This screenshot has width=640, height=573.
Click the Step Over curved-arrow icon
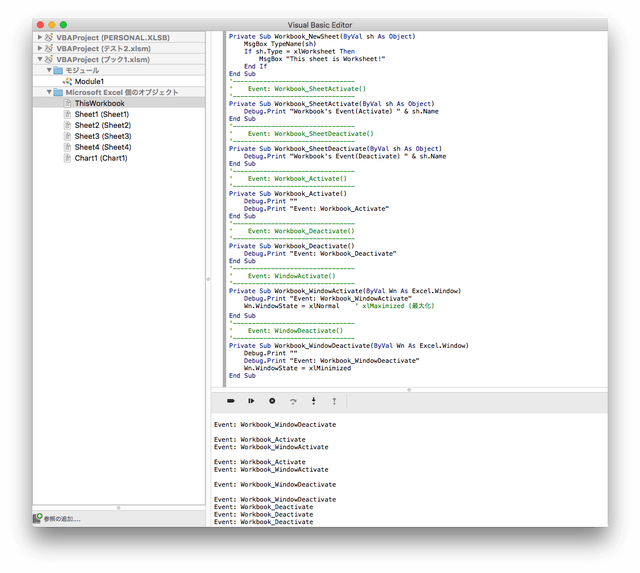[293, 401]
